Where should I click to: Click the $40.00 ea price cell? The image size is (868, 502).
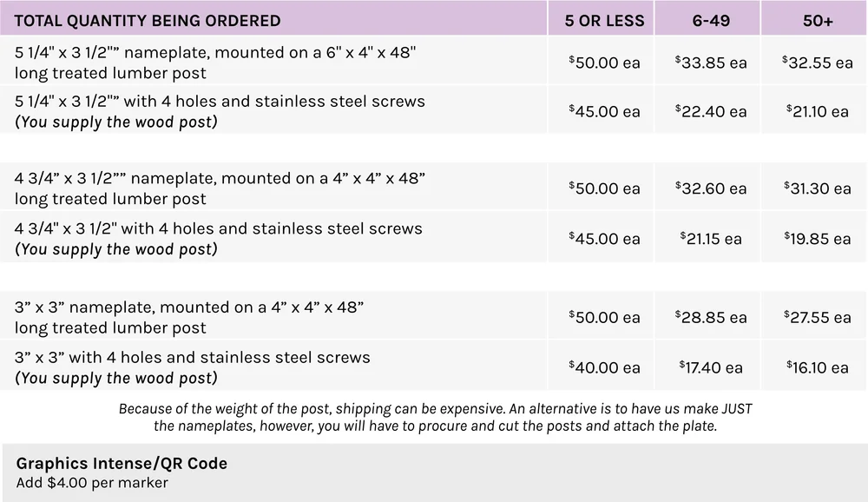pos(604,367)
